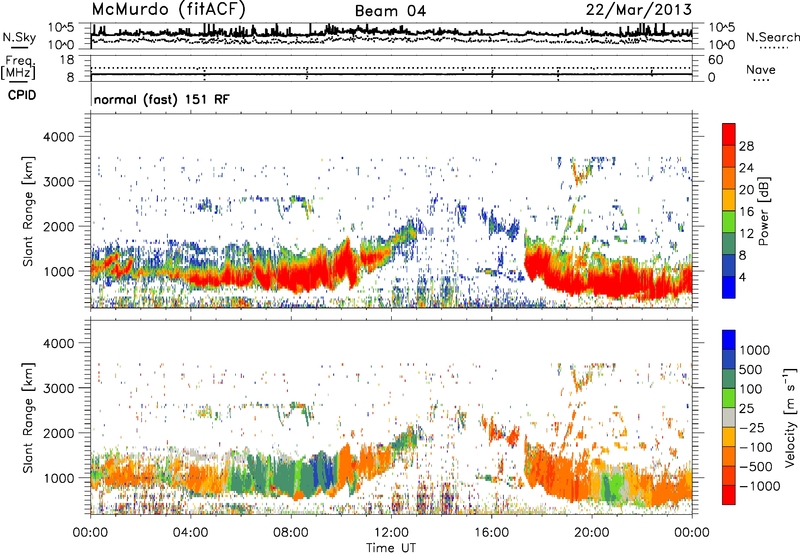Screen dimensions: 800x554
Task: Select the blue 4–8 dB power swatch
Action: click(x=729, y=266)
